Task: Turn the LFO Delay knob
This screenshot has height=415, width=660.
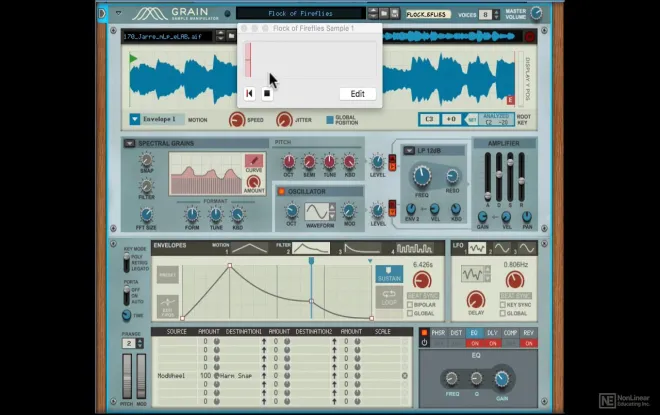Action: [476, 300]
